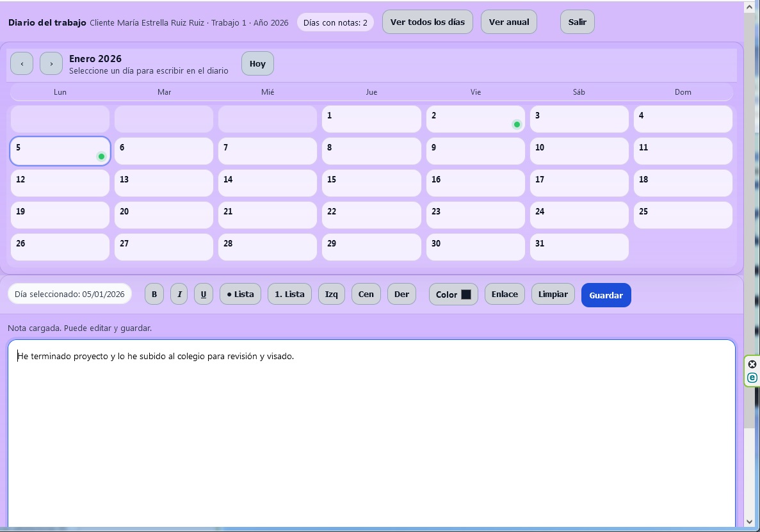This screenshot has width=760, height=532.
Task: Go to previous month with left chevron
Action: coord(22,64)
